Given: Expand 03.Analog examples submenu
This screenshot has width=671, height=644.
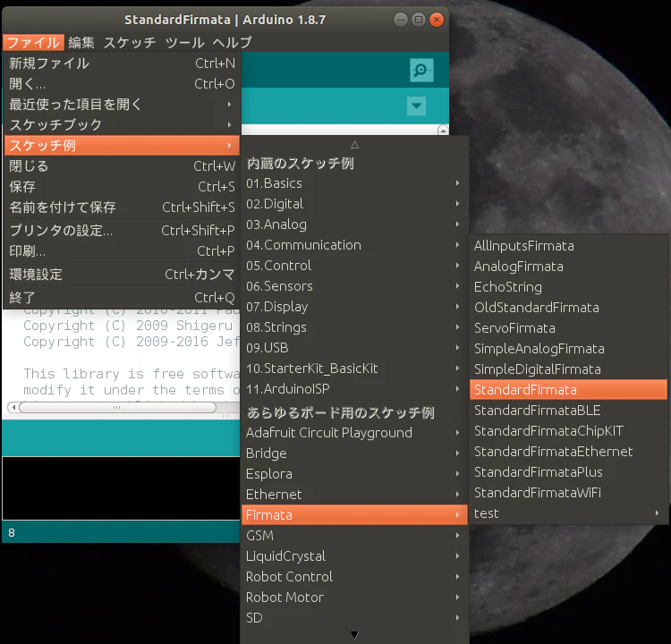Looking at the screenshot, I should 354,225.
